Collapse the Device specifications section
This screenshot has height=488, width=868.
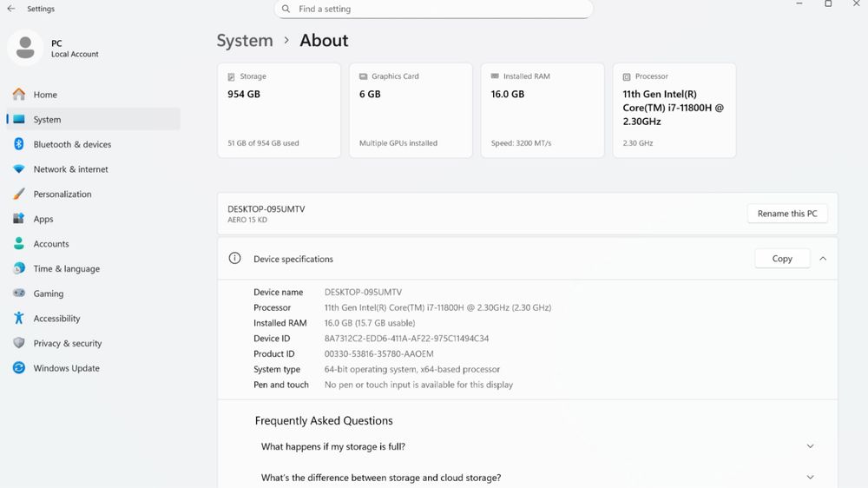point(823,259)
